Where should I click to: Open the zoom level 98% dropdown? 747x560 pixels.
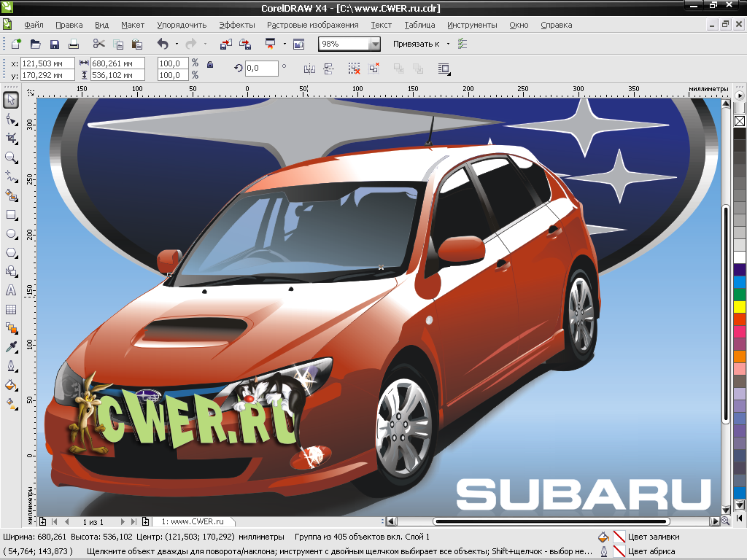coord(374,44)
